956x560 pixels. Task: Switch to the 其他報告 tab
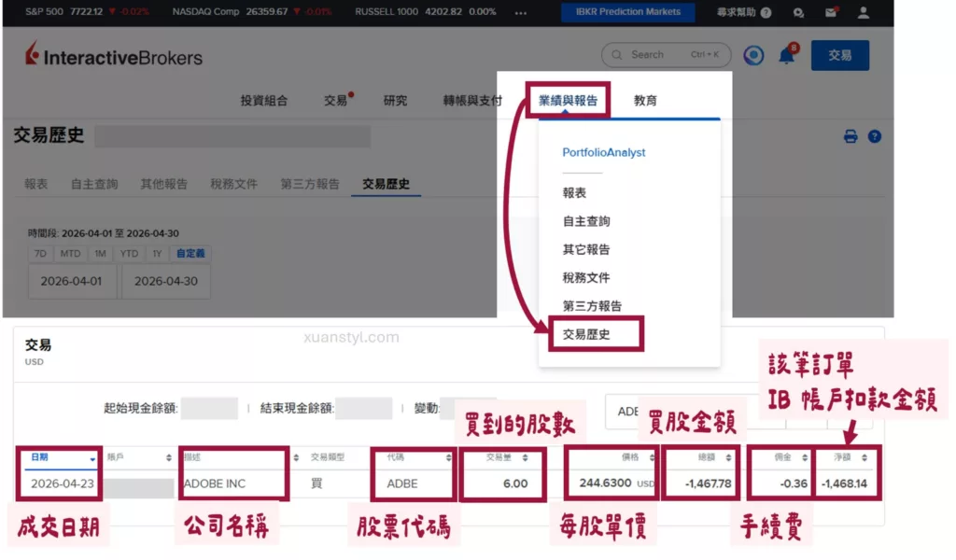pos(164,184)
